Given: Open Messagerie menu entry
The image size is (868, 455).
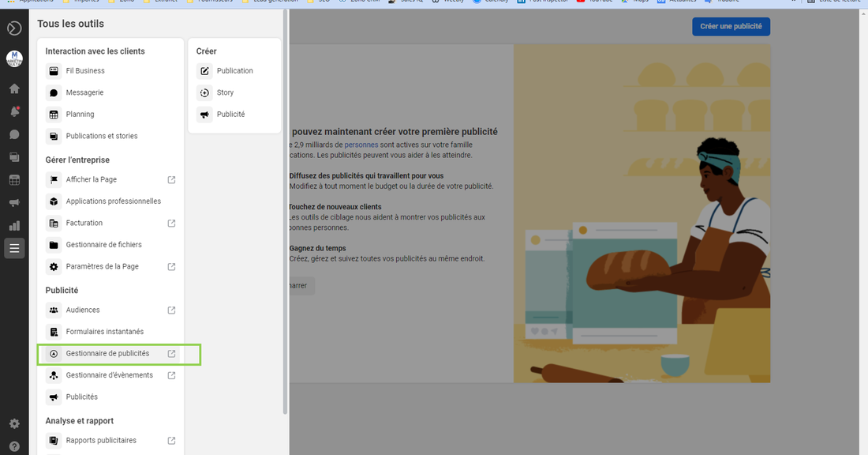Looking at the screenshot, I should tap(110, 92).
